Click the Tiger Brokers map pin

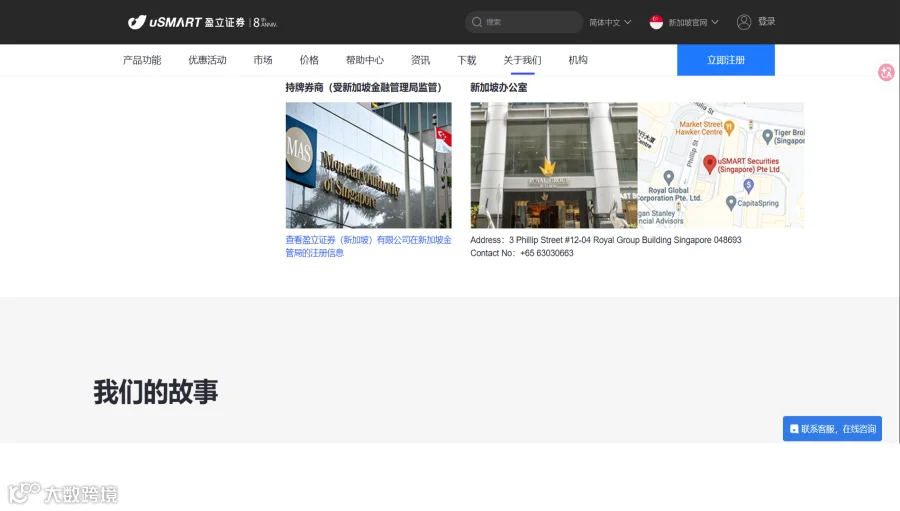(x=767, y=136)
